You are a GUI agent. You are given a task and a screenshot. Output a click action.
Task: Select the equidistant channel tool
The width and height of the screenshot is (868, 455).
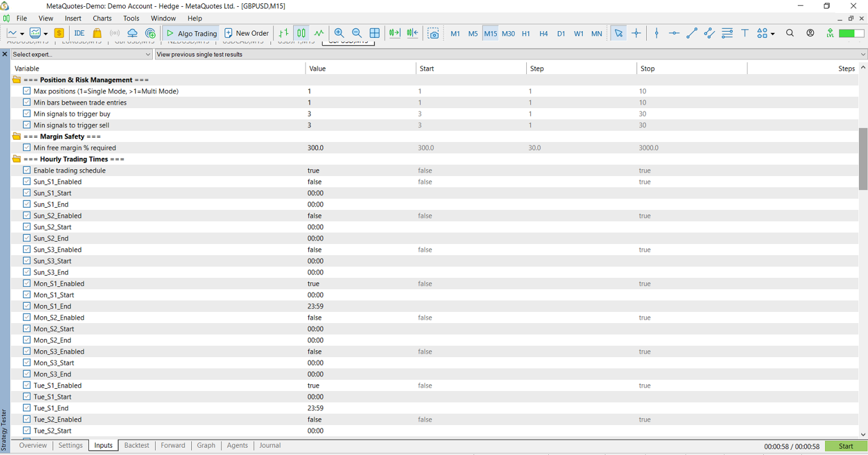tap(709, 33)
